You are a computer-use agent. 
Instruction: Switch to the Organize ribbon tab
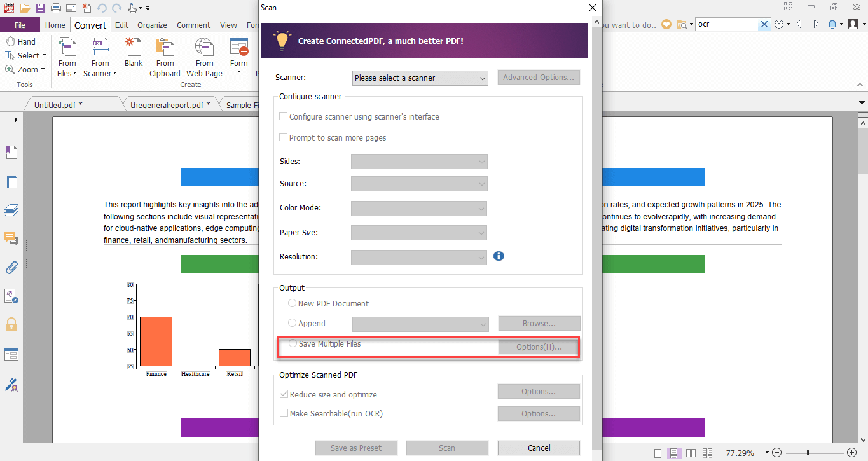[152, 25]
